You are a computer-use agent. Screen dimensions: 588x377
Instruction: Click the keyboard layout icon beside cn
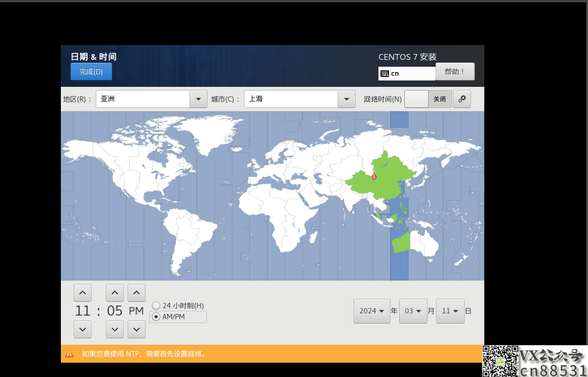385,74
